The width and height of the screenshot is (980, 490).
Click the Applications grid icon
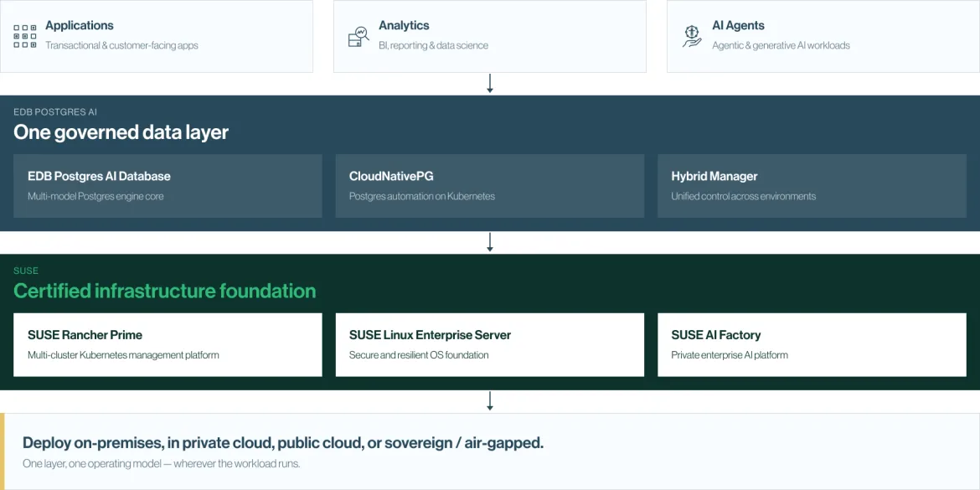tap(25, 36)
